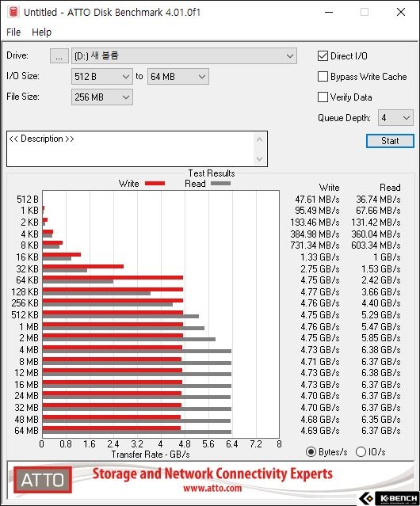Click the ATTO app icon in title bar

pos(13,12)
